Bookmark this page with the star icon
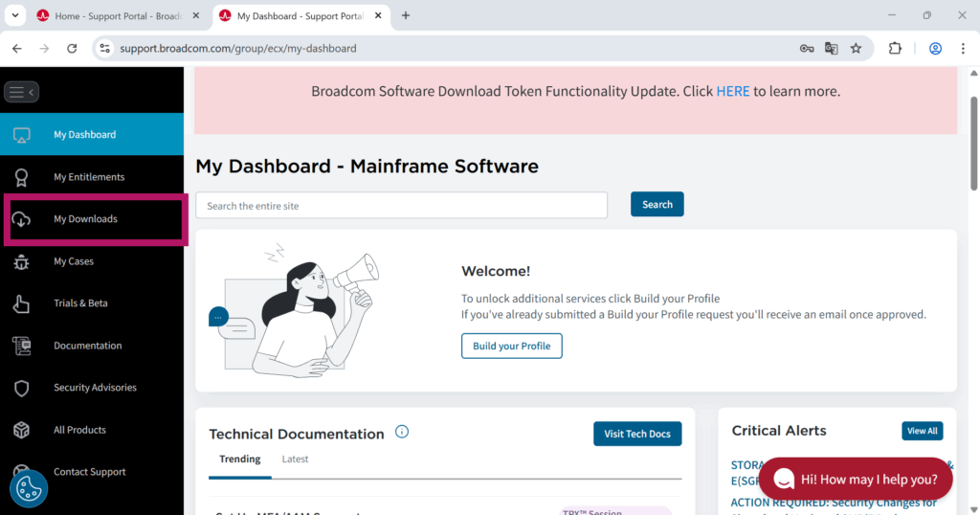Viewport: 980px width, 515px height. [x=856, y=49]
